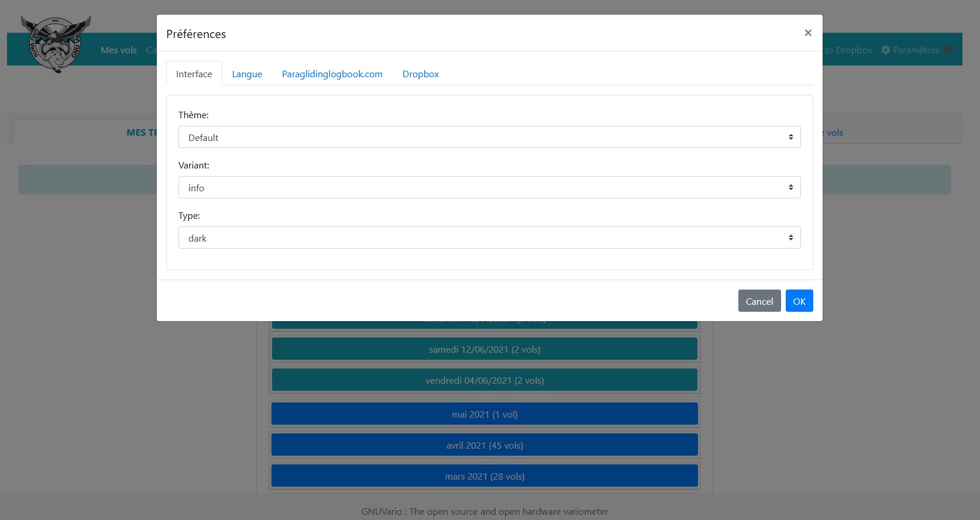Expand the avril 2021 (45 vols) row
The height and width of the screenshot is (520, 980).
pos(484,445)
